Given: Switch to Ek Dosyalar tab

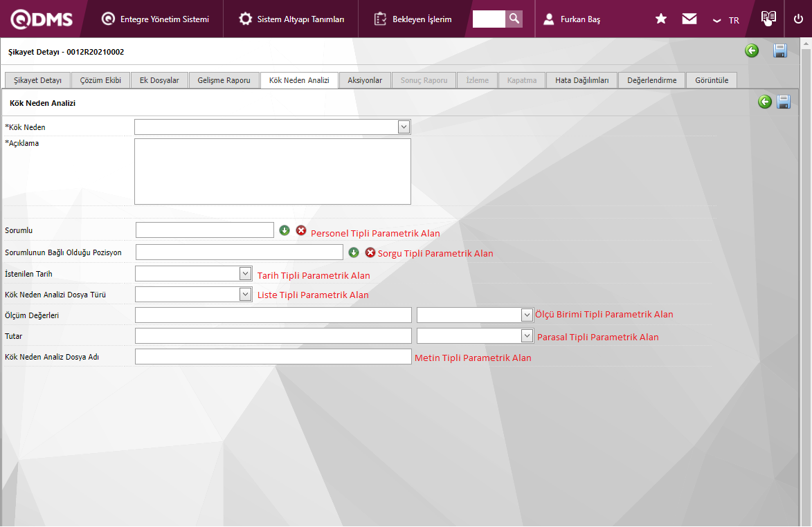Looking at the screenshot, I should [159, 80].
